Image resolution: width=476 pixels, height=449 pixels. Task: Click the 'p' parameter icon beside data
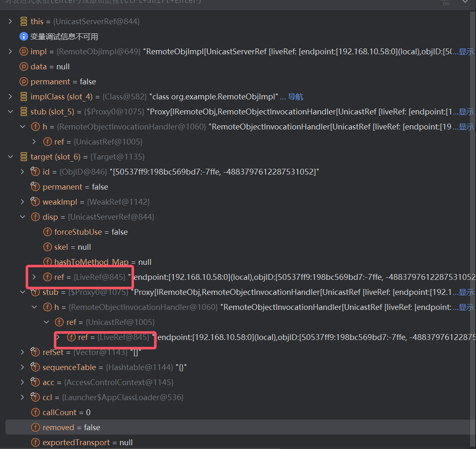24,67
